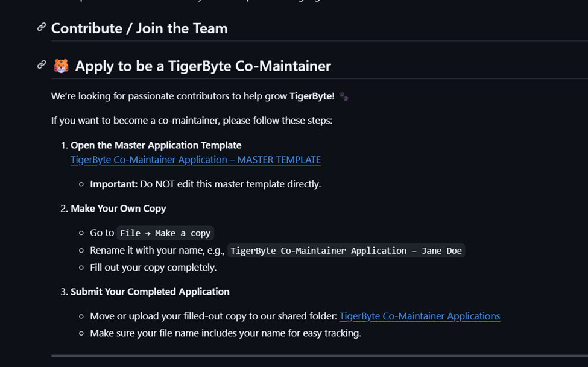Click the bold 'Important:' label

tap(113, 184)
